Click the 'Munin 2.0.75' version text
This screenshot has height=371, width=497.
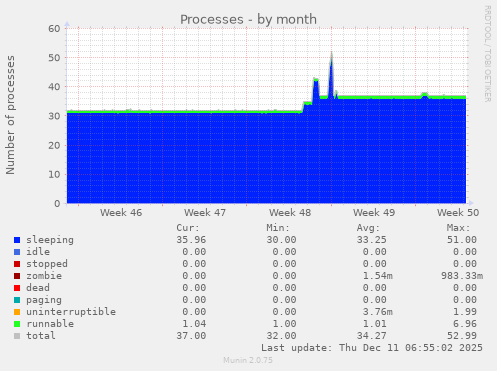coord(248,360)
